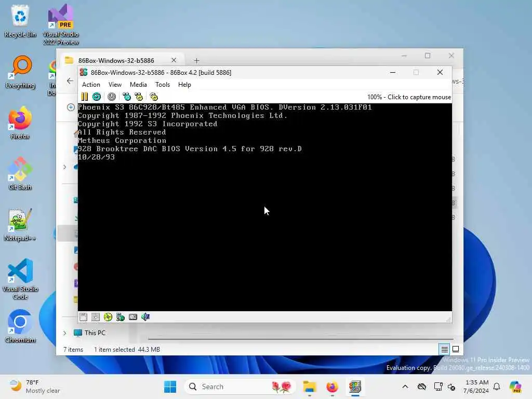Click the ACPI shutdown power icon

point(112,97)
